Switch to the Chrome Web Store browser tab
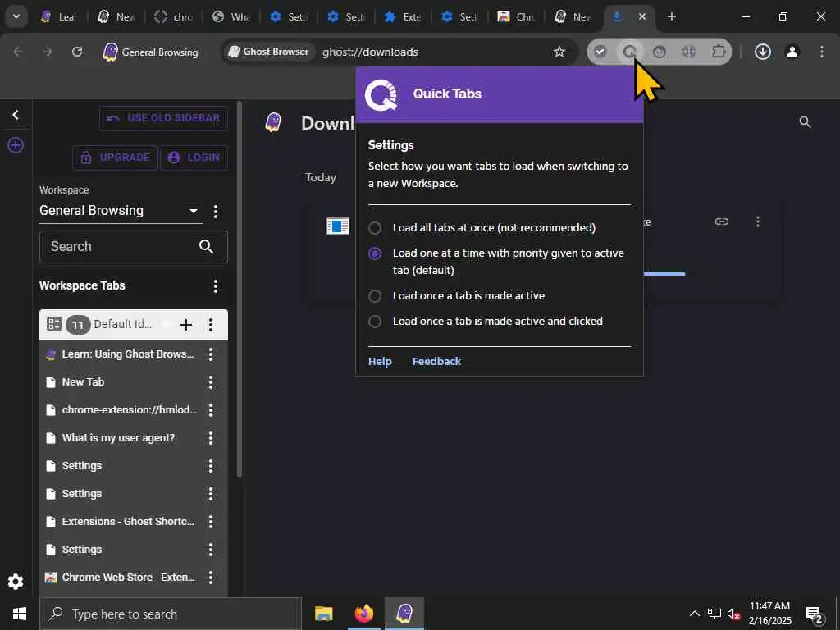This screenshot has width=840, height=630. [x=518, y=16]
